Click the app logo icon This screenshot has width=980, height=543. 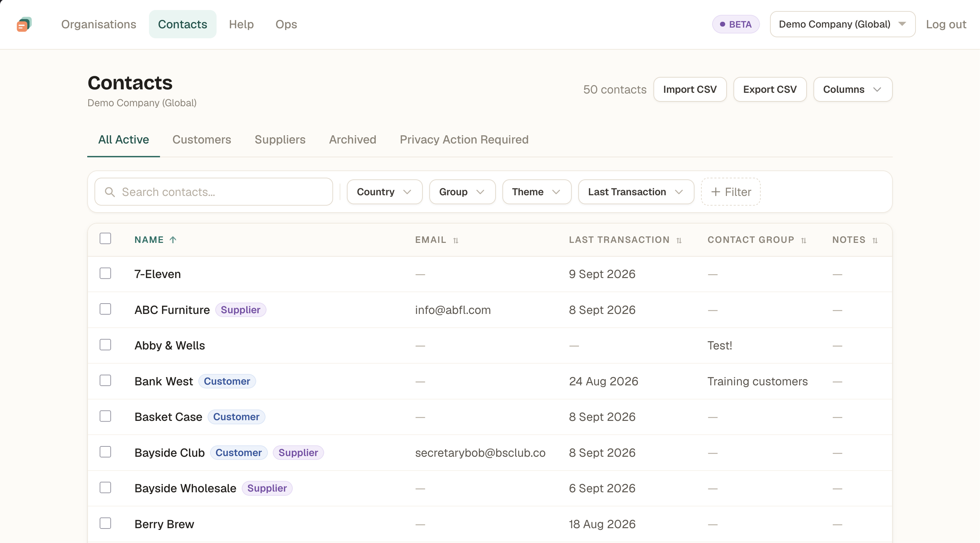(x=24, y=24)
